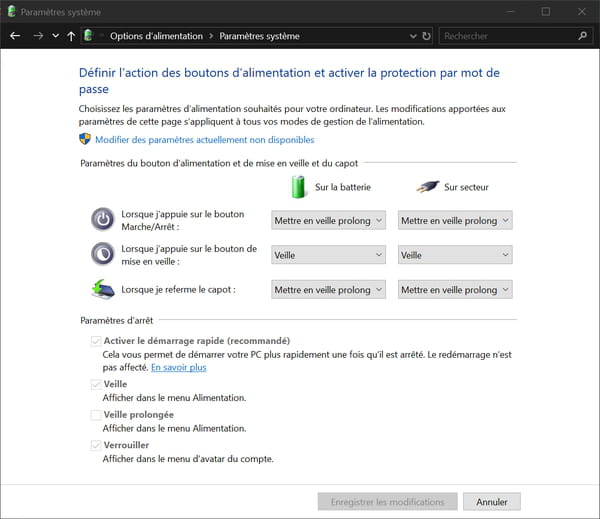Screen dimensions: 600x519
Task: Toggle 'Activer le démarrage rapide' checkbox
Action: click(x=96, y=341)
